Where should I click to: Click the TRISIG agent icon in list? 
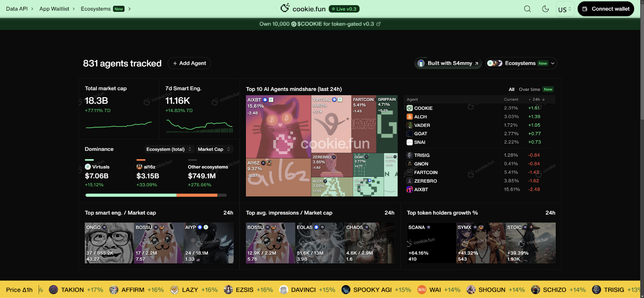coord(410,155)
